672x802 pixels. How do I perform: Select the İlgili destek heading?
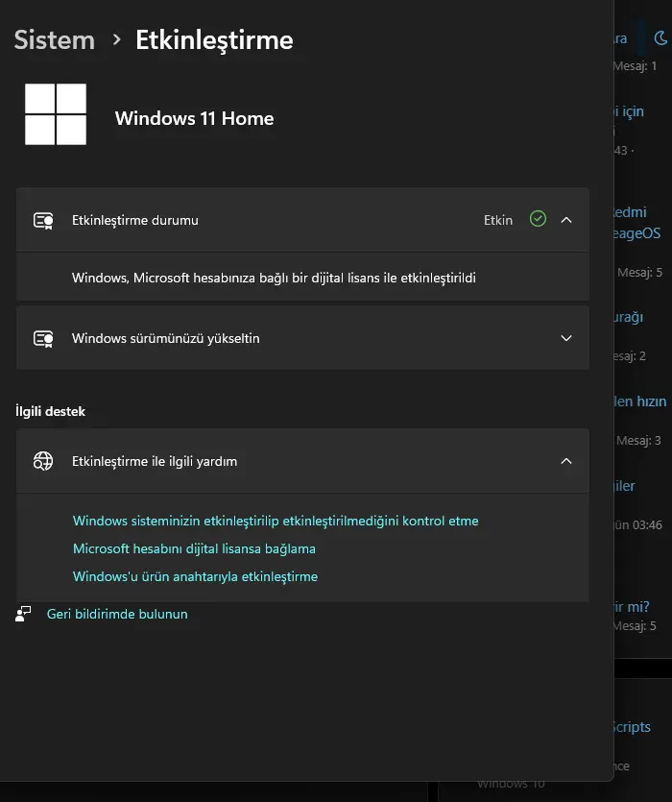click(50, 411)
